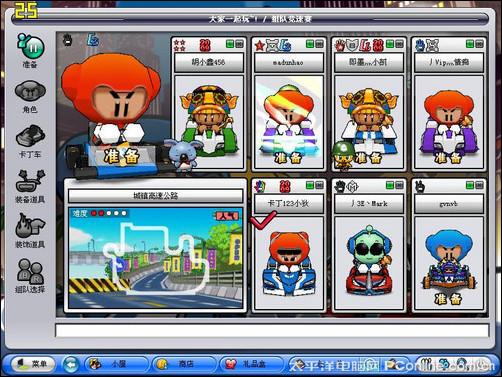Viewport: 502px width, 377px height.
Task: Toggle gray indicator on madunhao player slot
Action: [319, 44]
